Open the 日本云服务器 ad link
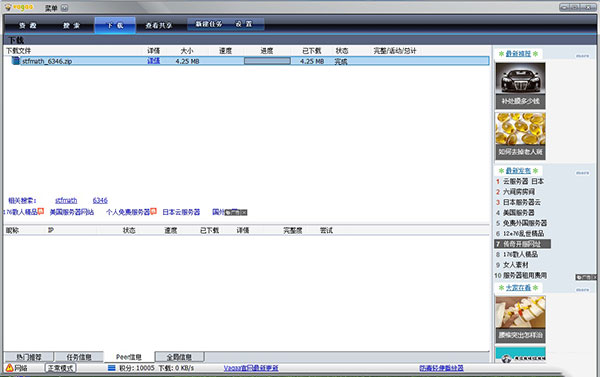The height and width of the screenshot is (377, 600). pyautogui.click(x=181, y=212)
